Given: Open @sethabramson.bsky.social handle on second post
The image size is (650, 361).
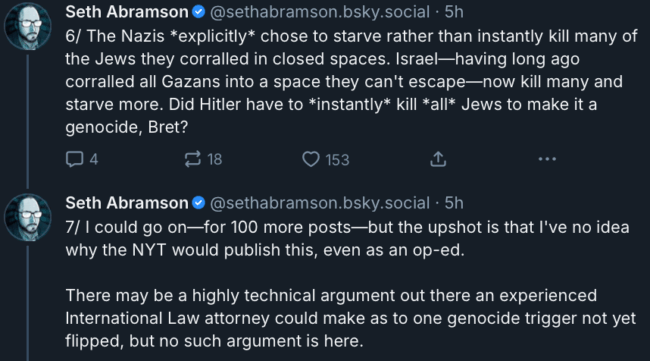Looking at the screenshot, I should coord(320,204).
